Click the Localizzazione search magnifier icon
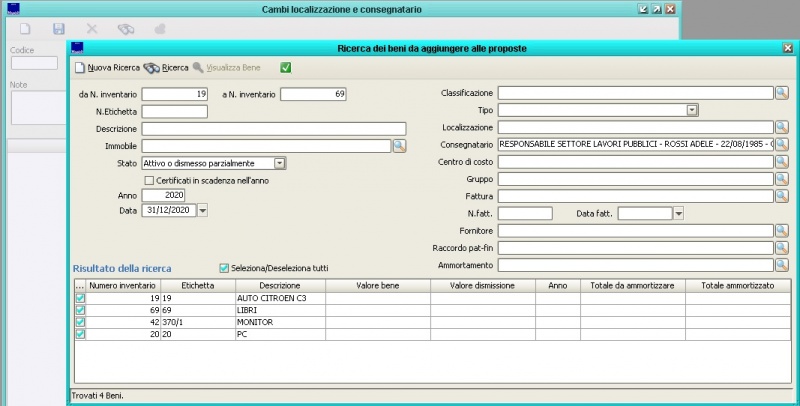 pos(781,128)
